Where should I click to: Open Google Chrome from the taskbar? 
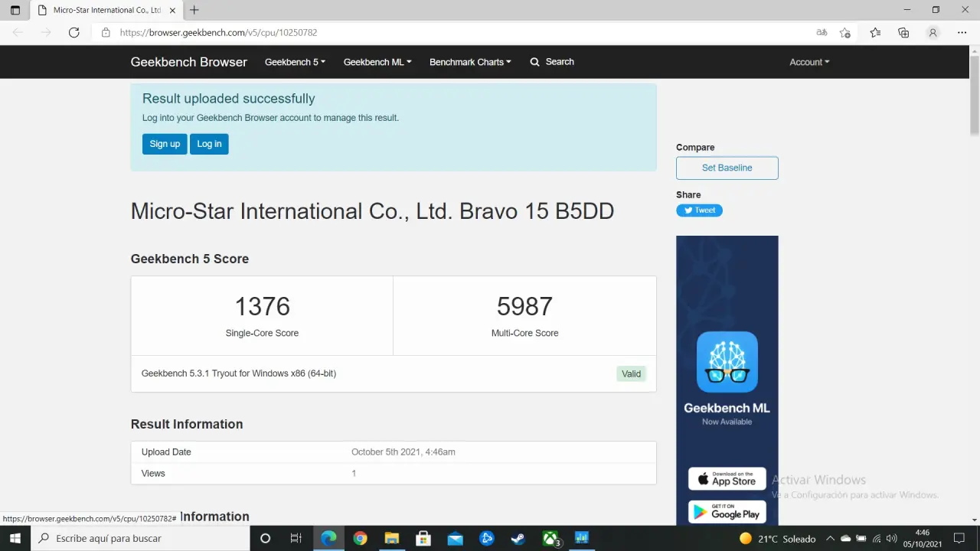[x=360, y=538]
